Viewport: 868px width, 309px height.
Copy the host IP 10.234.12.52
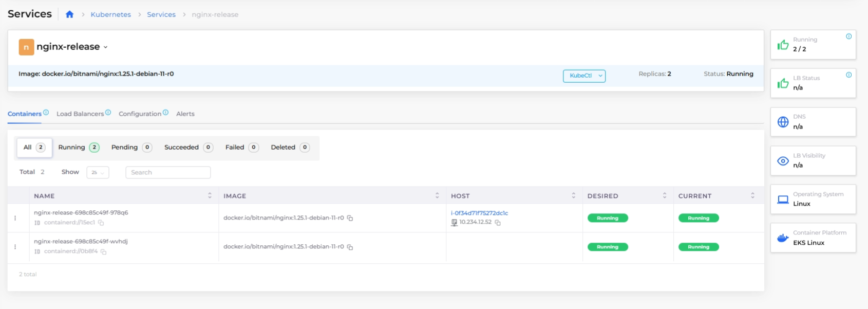click(498, 223)
